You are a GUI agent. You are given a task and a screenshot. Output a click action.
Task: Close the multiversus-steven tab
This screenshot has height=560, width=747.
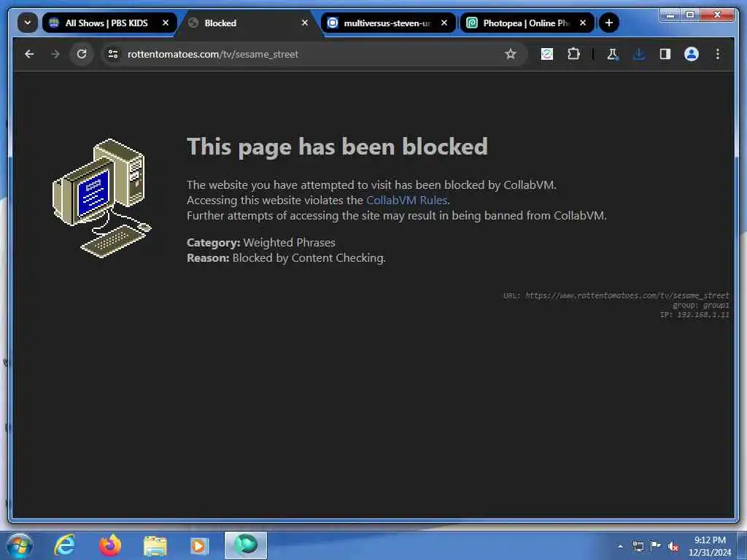tap(444, 23)
